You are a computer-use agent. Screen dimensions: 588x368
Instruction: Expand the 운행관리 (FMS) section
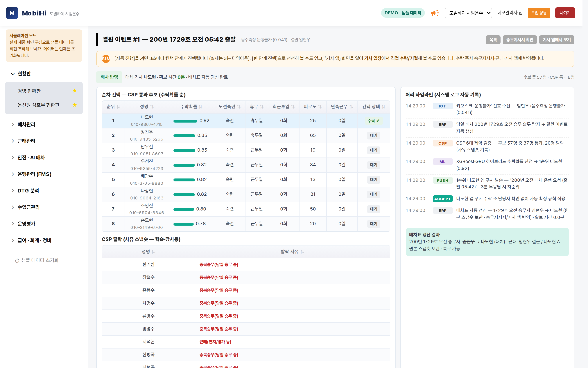(x=44, y=174)
